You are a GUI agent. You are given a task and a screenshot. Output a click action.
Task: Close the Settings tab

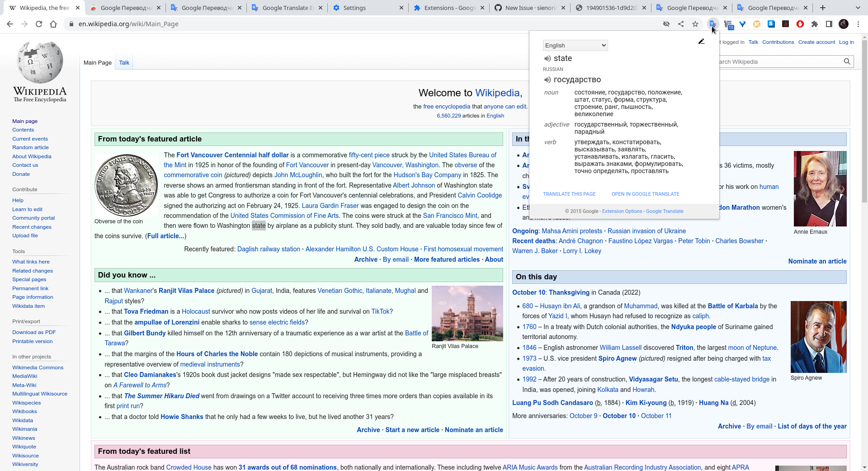click(402, 8)
